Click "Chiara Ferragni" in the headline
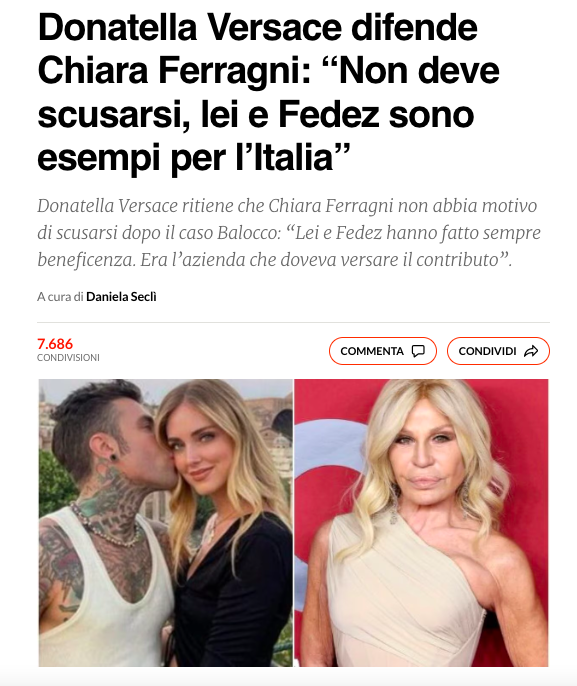The height and width of the screenshot is (686, 577). [174, 70]
